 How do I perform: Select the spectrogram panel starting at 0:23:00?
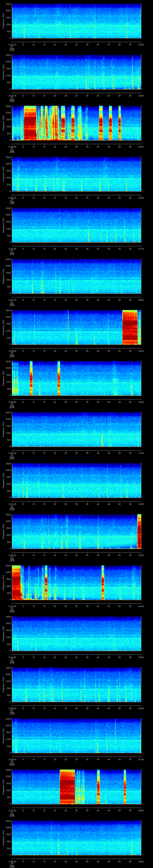[77, 72]
